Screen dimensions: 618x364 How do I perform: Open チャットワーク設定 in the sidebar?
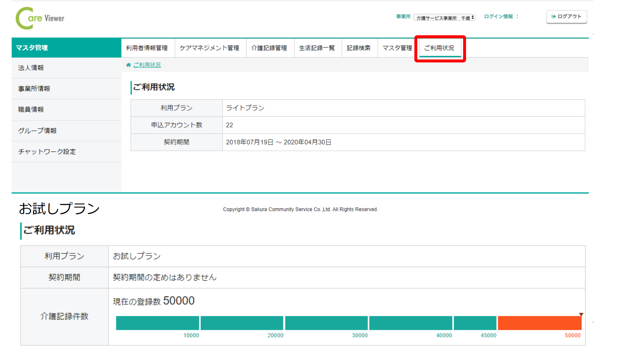pyautogui.click(x=47, y=152)
